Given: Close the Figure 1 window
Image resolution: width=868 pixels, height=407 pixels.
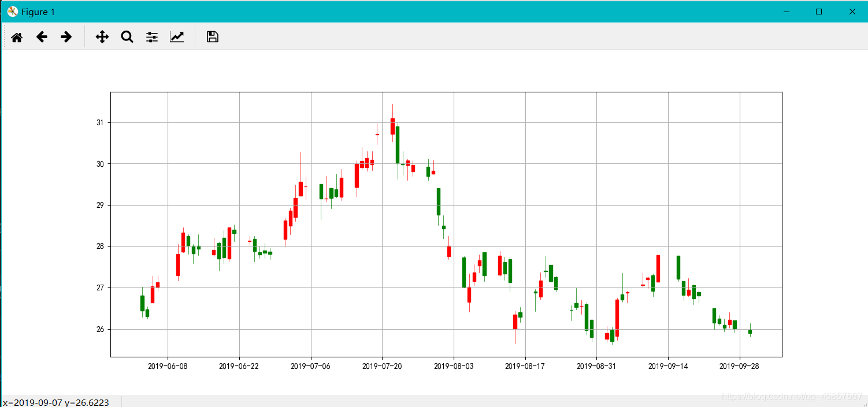Looking at the screenshot, I should point(852,12).
